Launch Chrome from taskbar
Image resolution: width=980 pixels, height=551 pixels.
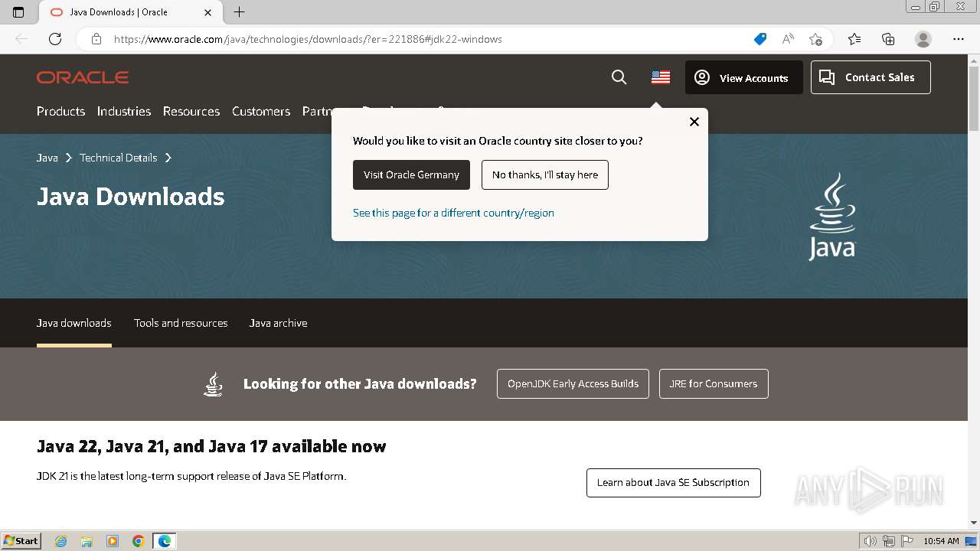(x=139, y=541)
